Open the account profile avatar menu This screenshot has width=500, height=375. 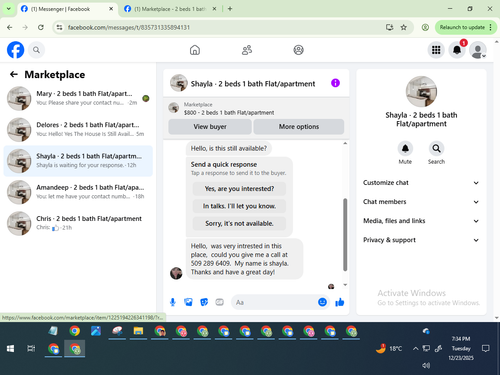(478, 50)
